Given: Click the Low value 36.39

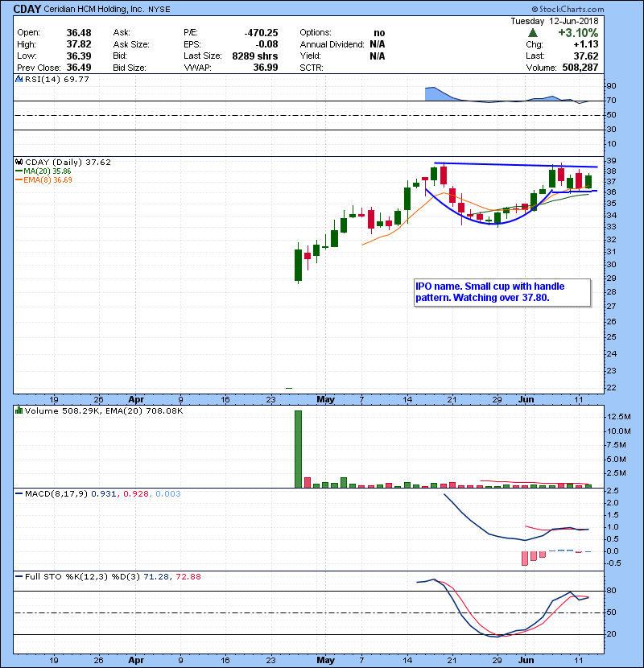Looking at the screenshot, I should [79, 56].
